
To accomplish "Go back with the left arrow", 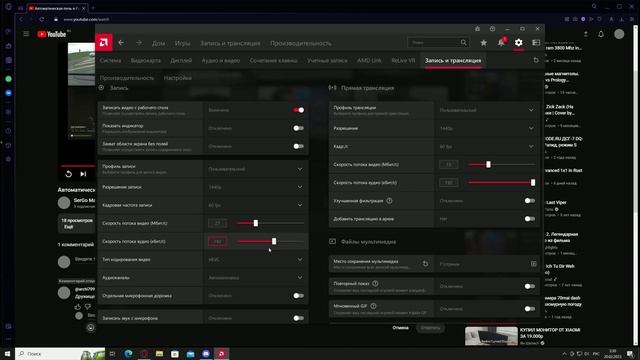I will pos(121,42).
